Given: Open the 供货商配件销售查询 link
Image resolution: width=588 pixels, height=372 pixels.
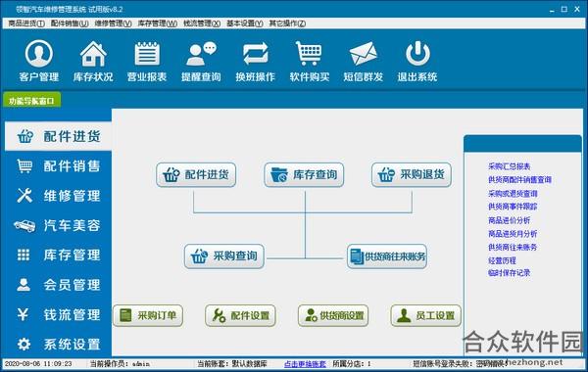Looking at the screenshot, I should [519, 180].
